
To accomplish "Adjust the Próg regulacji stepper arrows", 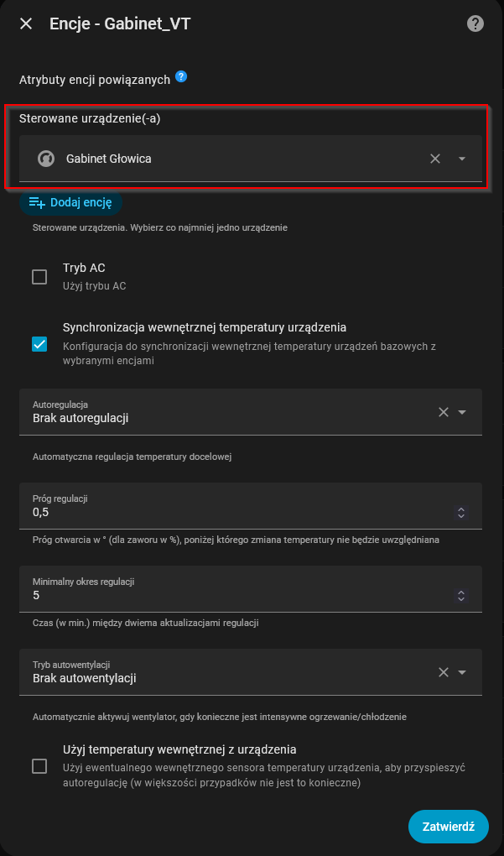I will tap(460, 512).
